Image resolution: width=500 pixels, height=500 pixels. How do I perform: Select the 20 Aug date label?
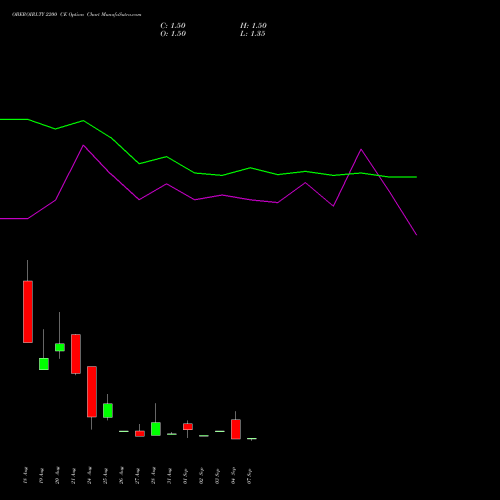click(x=58, y=475)
